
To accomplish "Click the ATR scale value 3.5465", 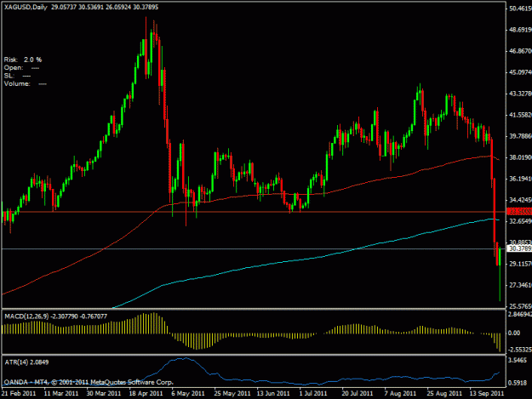I will click(x=518, y=360).
